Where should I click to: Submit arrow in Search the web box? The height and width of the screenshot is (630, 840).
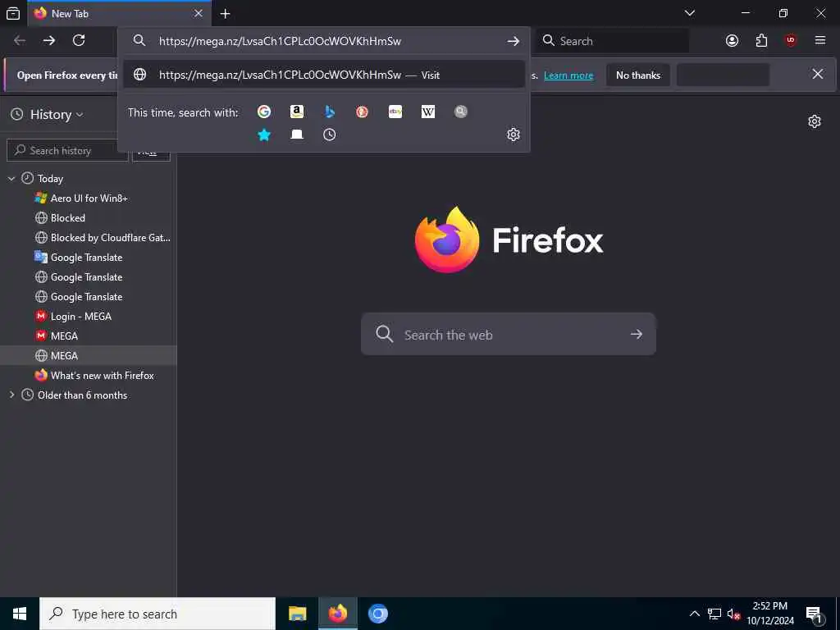click(637, 335)
